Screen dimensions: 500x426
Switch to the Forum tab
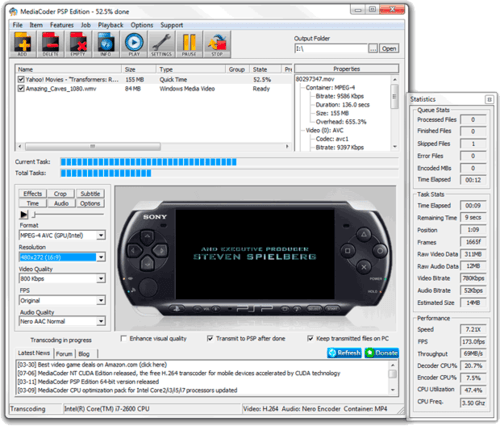click(x=64, y=354)
